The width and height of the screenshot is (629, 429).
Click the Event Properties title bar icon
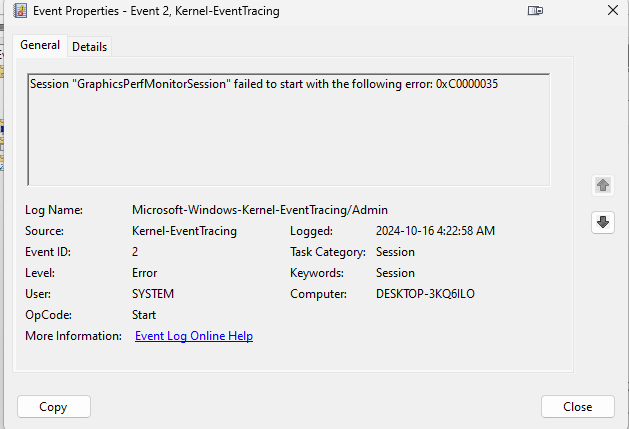[20, 11]
